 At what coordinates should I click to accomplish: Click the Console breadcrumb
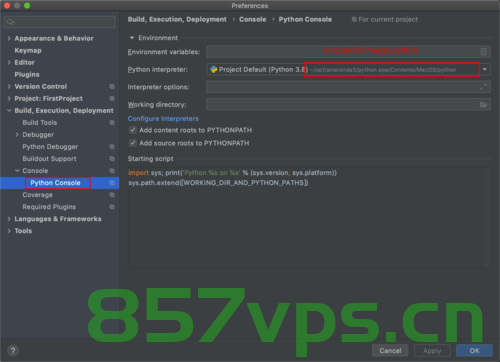253,19
